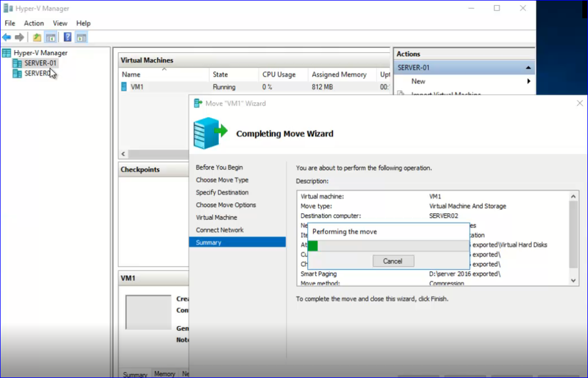The image size is (588, 378).
Task: Go to Virtual Machine wizard step
Action: point(216,218)
